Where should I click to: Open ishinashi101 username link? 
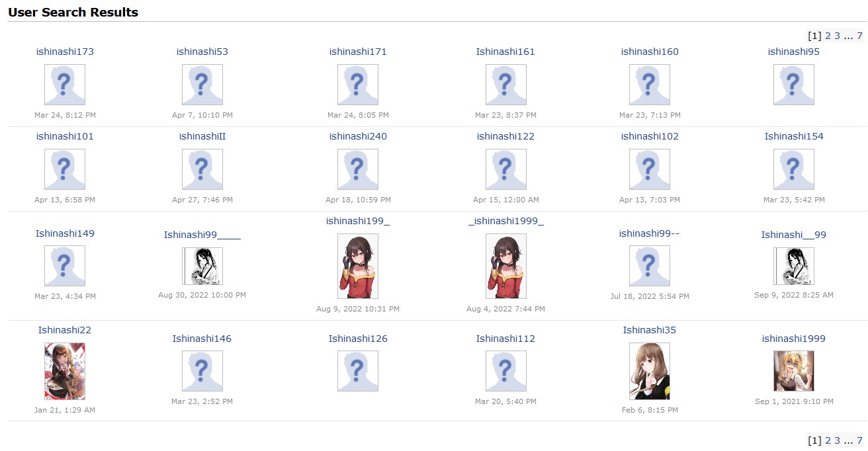point(65,136)
